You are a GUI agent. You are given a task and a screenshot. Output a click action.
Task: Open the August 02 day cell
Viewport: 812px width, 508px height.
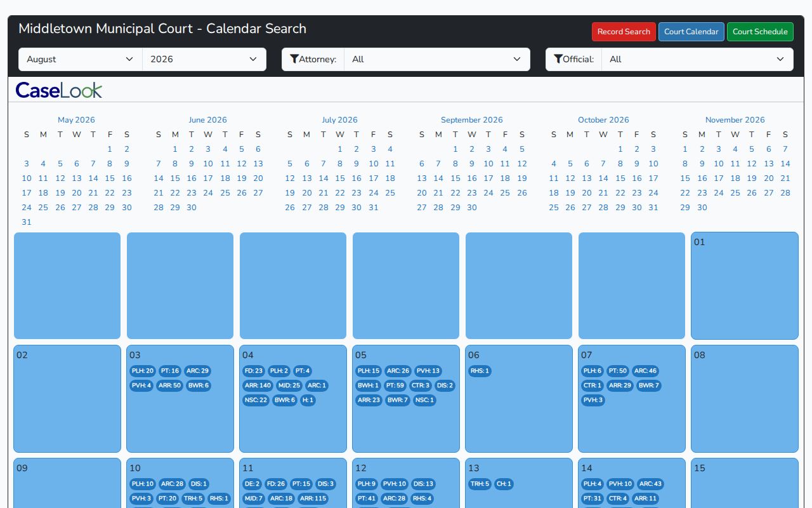67,399
